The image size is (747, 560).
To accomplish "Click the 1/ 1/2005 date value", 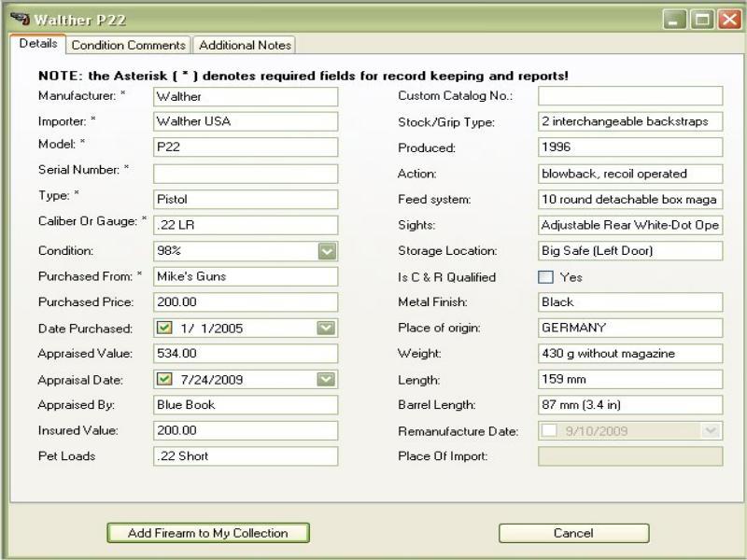I will (212, 329).
